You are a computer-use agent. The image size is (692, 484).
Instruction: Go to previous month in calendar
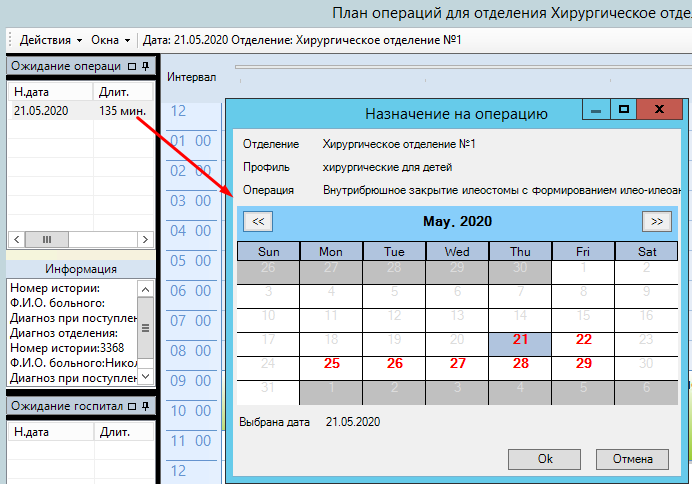pyautogui.click(x=258, y=221)
